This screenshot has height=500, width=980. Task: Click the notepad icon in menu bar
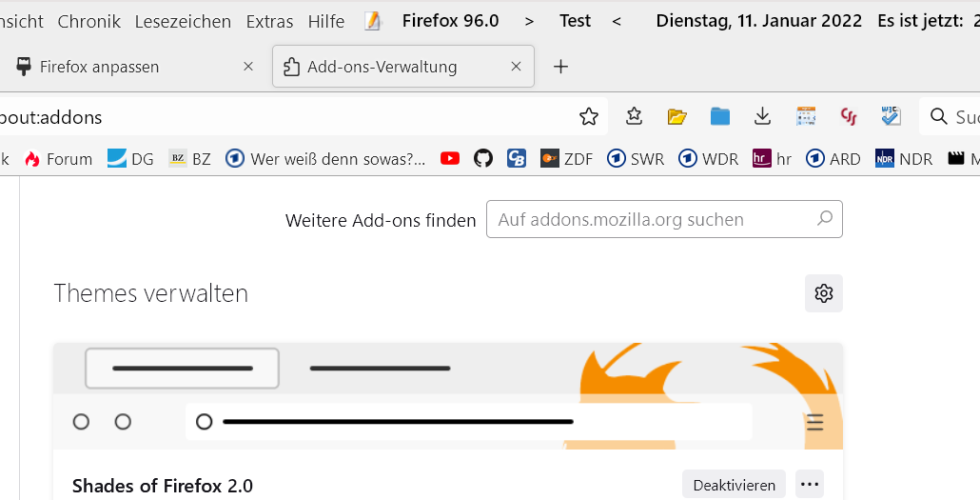(x=373, y=21)
